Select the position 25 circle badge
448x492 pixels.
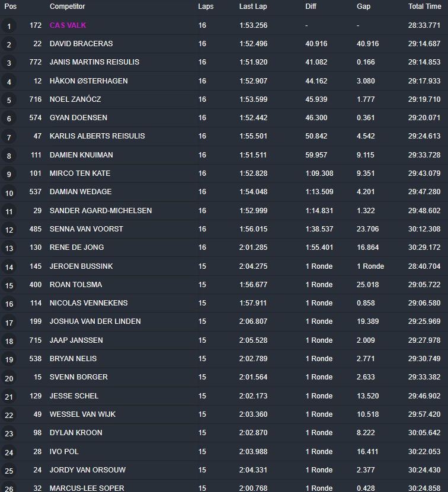pyautogui.click(x=9, y=471)
